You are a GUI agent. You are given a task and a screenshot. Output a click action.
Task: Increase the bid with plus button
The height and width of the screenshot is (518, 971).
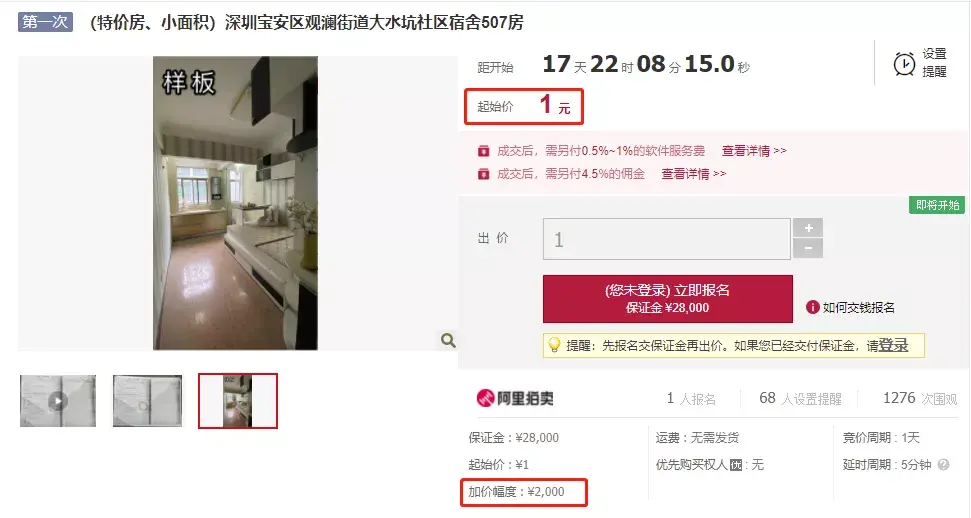pyautogui.click(x=808, y=228)
